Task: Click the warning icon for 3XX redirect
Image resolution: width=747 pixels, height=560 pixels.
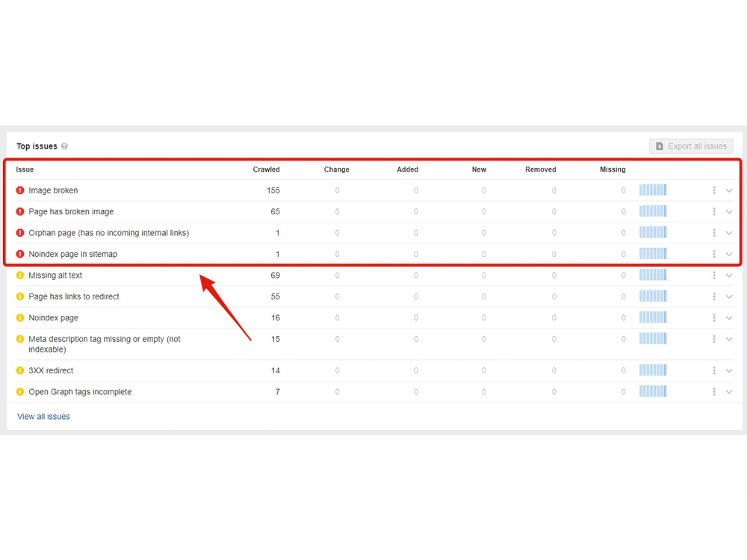Action: coord(20,370)
